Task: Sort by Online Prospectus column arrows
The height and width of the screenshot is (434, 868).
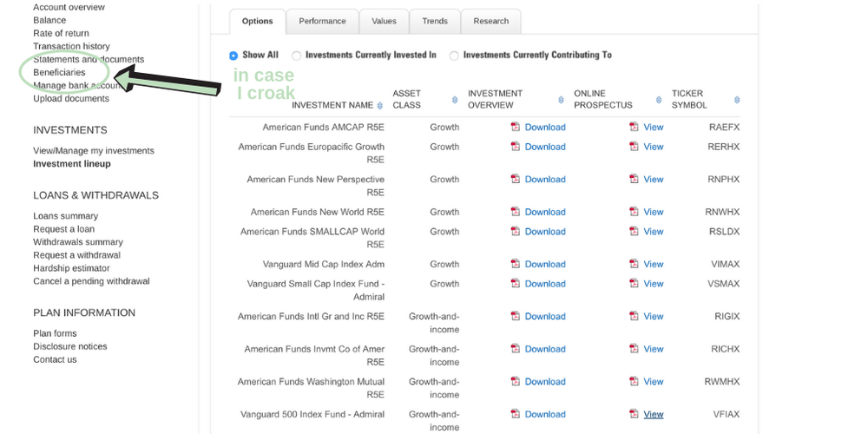Action: [659, 100]
